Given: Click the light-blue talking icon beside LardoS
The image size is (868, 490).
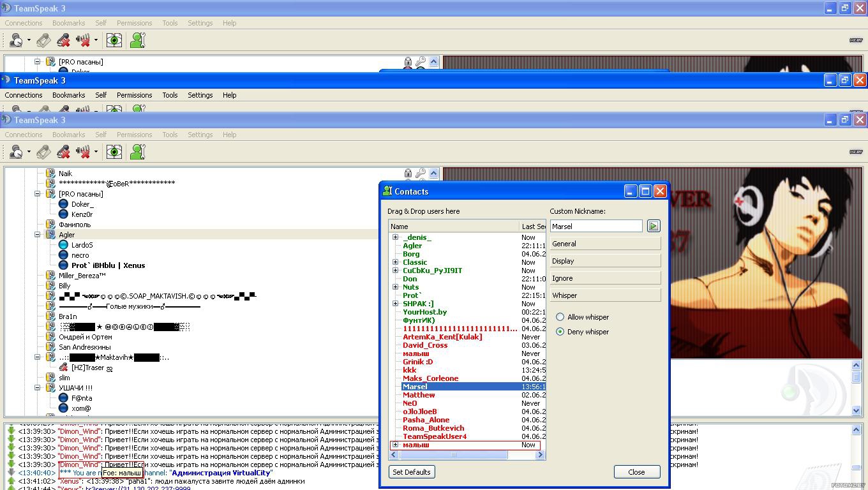Looking at the screenshot, I should tap(63, 245).
